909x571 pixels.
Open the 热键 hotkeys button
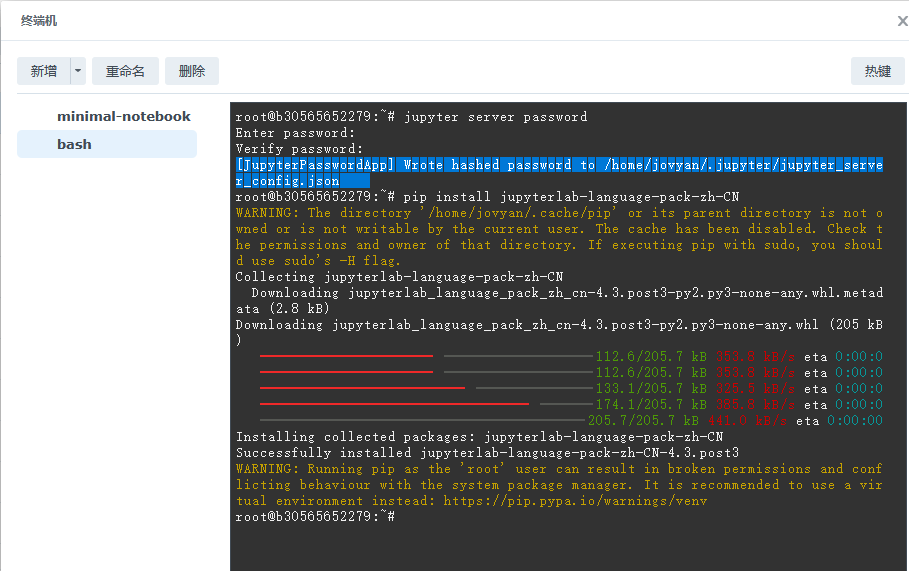(877, 71)
